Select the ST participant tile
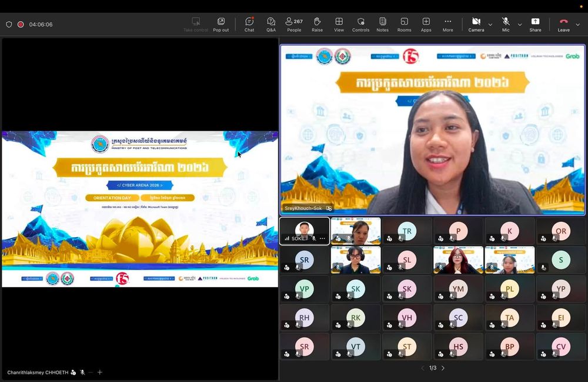 tap(407, 347)
